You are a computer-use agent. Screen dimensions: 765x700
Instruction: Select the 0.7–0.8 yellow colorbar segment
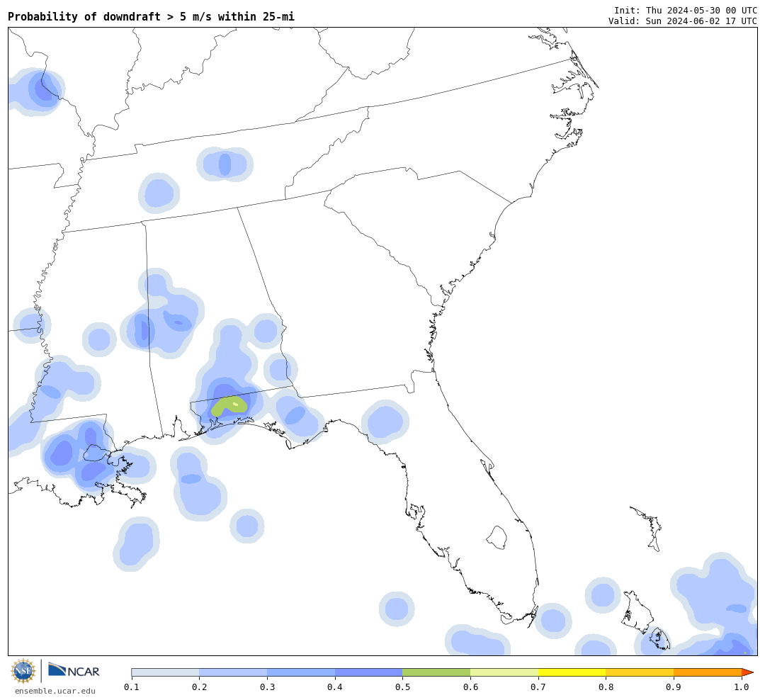(572, 672)
